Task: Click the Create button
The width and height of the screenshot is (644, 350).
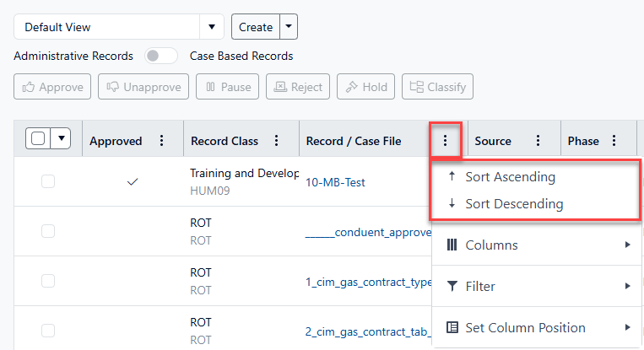Action: pos(255,27)
